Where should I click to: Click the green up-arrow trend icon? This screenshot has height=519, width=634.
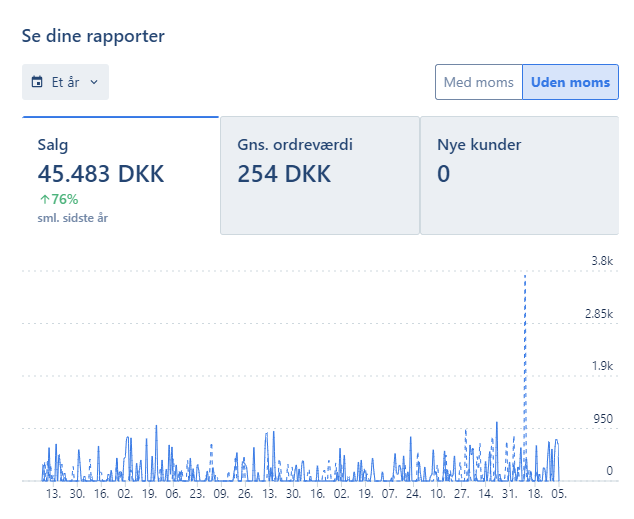coord(44,199)
